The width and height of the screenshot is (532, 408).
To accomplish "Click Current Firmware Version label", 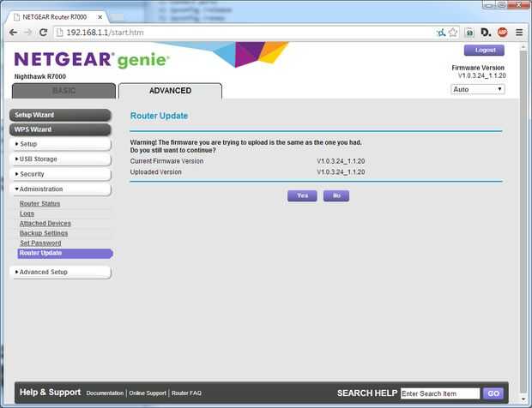I will (167, 161).
